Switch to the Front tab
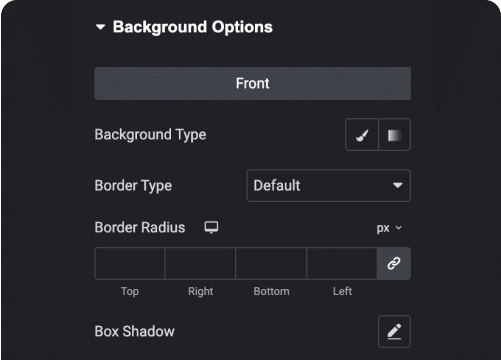501x360 pixels. (x=252, y=83)
